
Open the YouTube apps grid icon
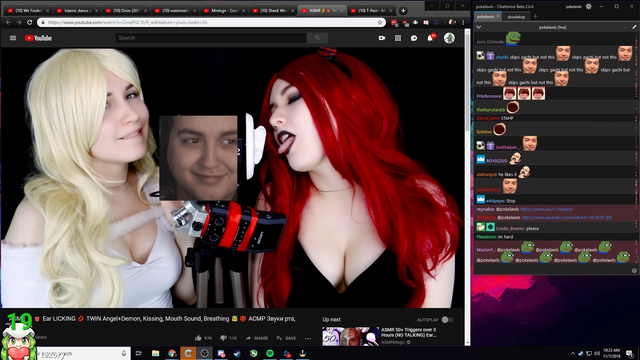pyautogui.click(x=398, y=38)
